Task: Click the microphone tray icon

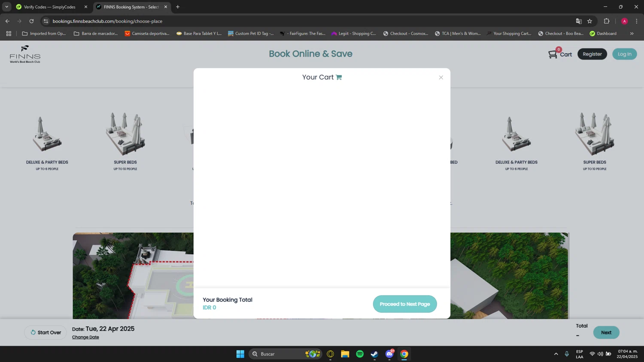Action: pyautogui.click(x=567, y=354)
